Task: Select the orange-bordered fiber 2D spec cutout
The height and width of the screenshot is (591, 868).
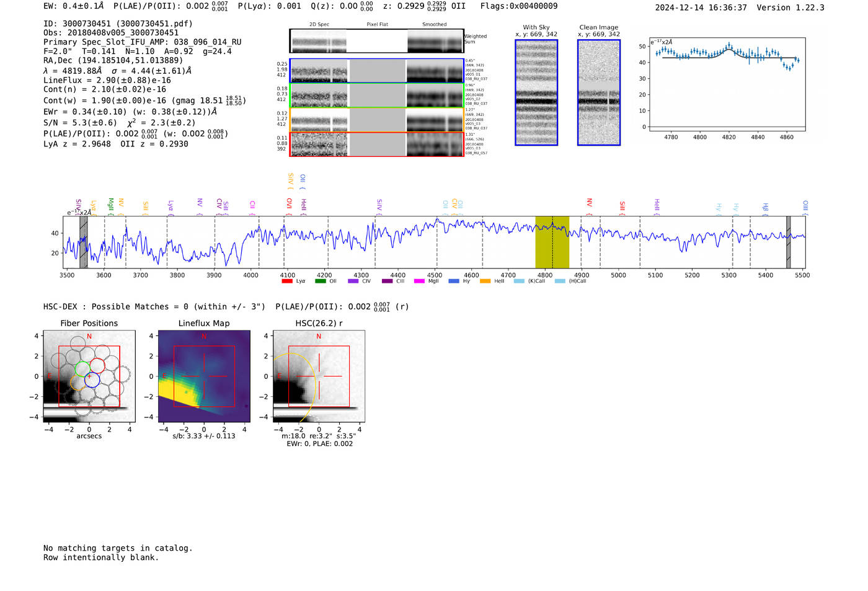Action: coord(376,120)
